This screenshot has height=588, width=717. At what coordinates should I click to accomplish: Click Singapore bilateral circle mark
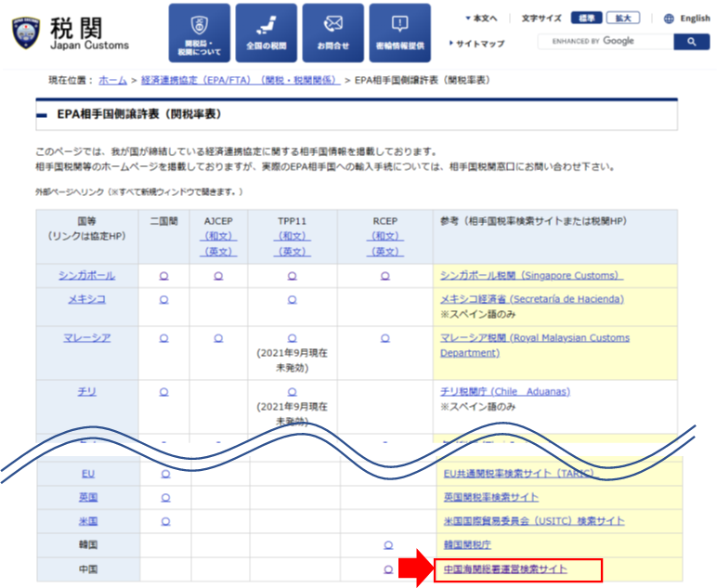tap(163, 276)
